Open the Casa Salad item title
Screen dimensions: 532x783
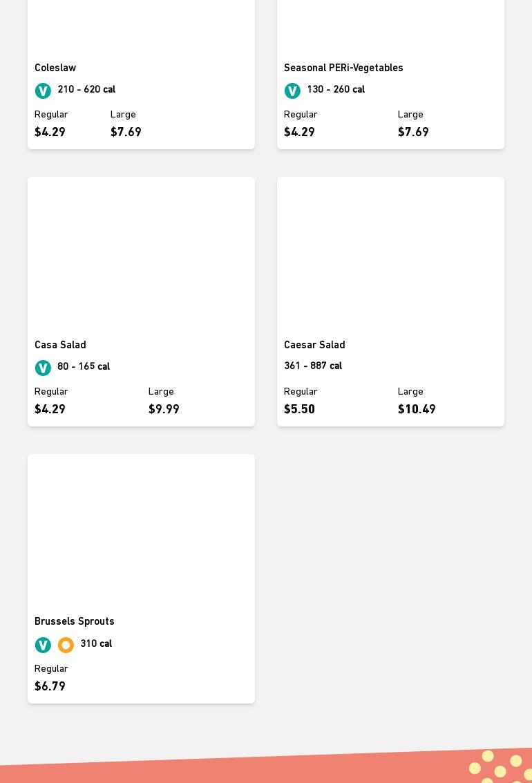coord(60,345)
